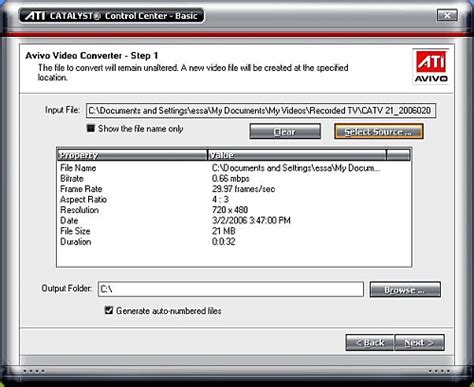Click the value 3/2/2006 3:47:00 PM
Viewport: 474px width, 387px height.
click(x=251, y=221)
